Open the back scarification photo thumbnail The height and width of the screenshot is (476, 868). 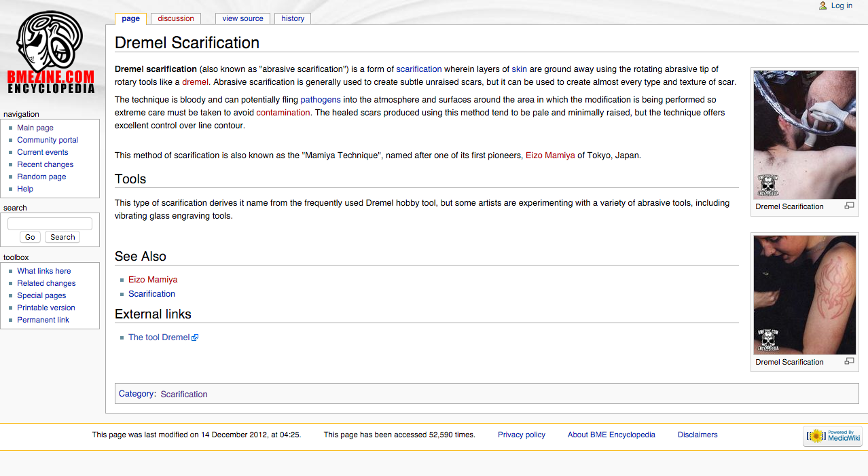tap(805, 134)
